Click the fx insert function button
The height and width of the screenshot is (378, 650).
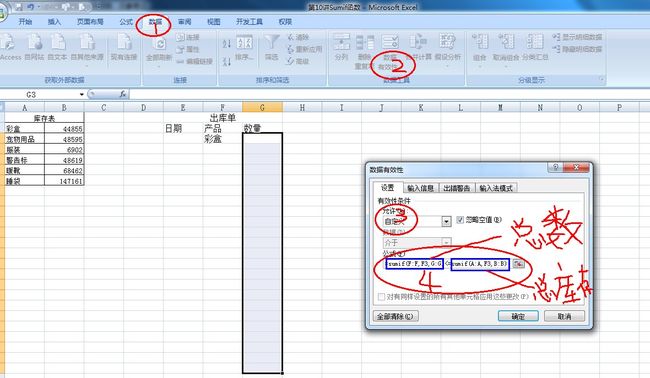(123, 94)
